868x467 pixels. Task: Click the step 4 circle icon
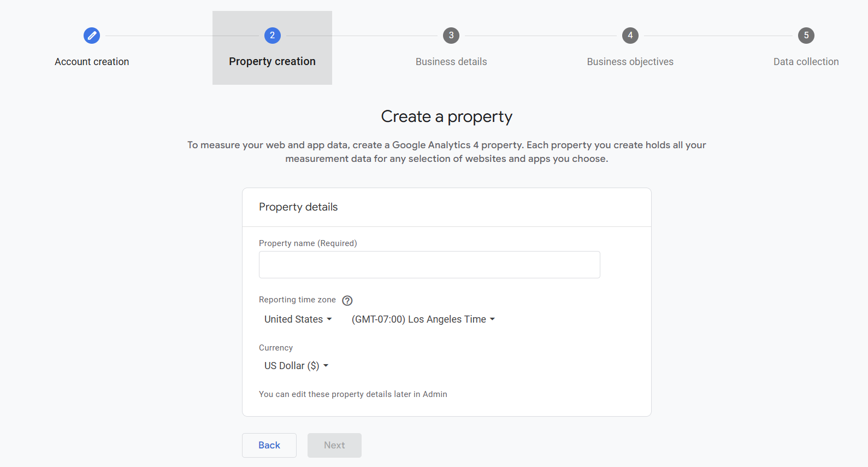click(x=630, y=36)
